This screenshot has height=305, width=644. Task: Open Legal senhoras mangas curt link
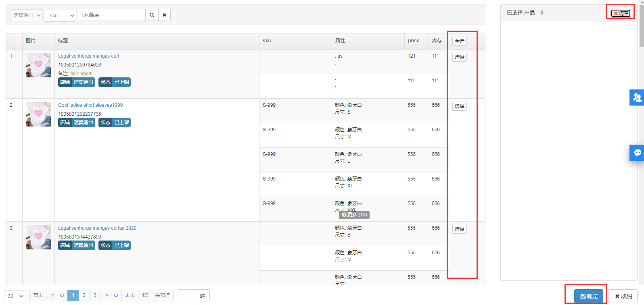pyautogui.click(x=89, y=56)
